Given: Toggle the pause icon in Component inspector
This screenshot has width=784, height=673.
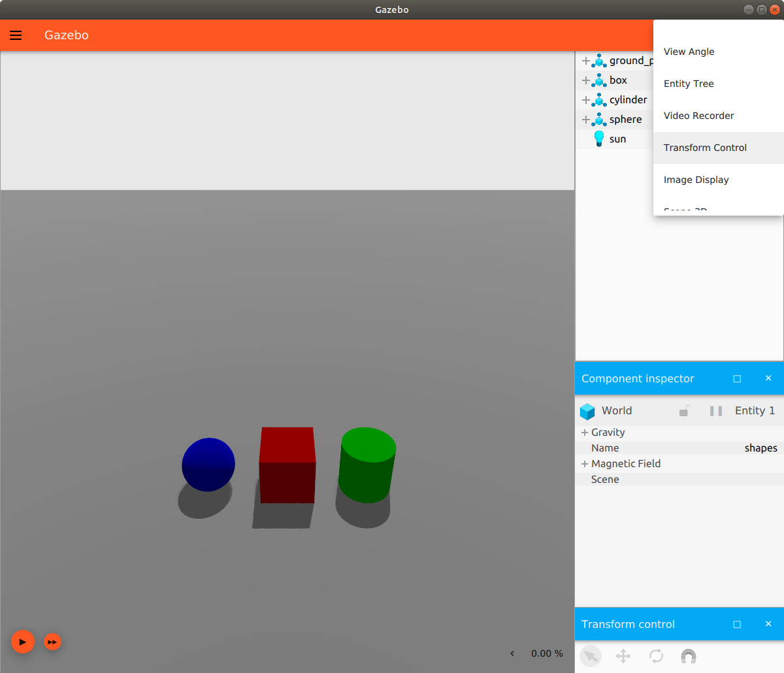Looking at the screenshot, I should tap(716, 411).
